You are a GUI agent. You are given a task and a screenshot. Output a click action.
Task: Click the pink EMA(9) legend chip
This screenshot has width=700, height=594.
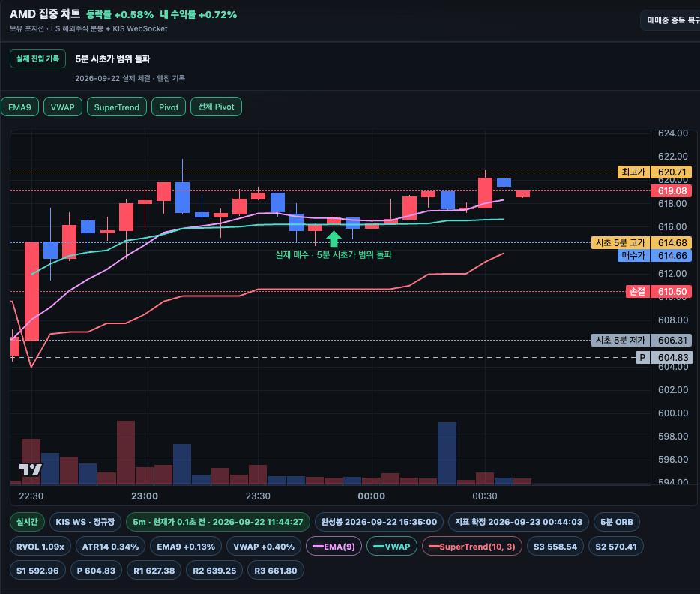(x=334, y=546)
